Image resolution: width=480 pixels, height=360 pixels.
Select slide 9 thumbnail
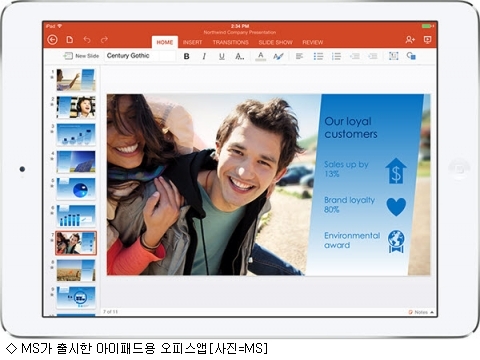coord(76,297)
